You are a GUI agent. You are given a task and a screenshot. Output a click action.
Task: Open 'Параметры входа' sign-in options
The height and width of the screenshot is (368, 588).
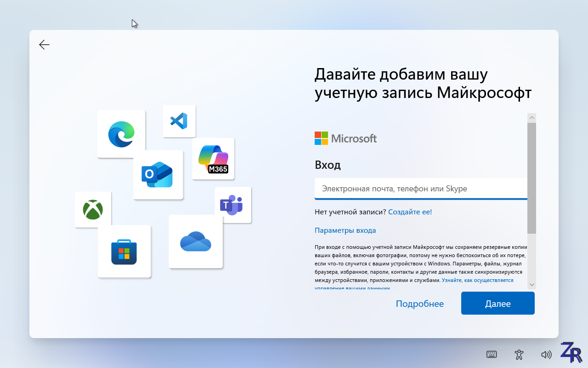click(345, 230)
